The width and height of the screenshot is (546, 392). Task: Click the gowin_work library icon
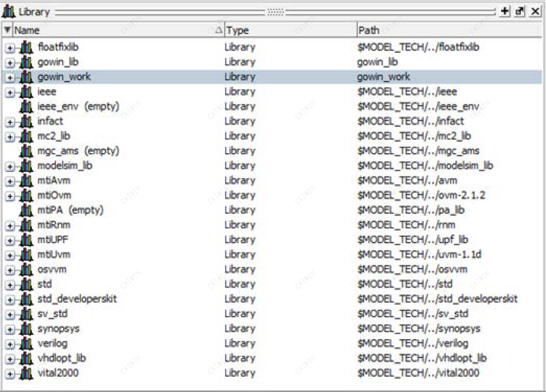pos(26,77)
